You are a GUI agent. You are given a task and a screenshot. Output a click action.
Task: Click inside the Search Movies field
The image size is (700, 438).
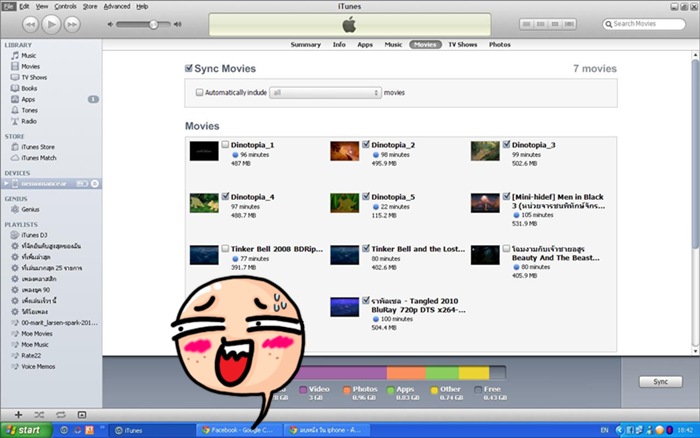644,24
